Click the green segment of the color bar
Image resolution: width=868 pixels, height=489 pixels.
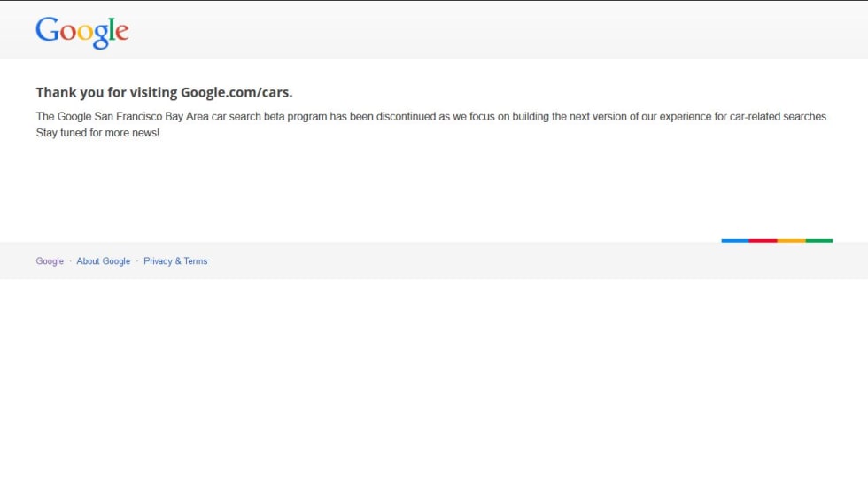(819, 240)
